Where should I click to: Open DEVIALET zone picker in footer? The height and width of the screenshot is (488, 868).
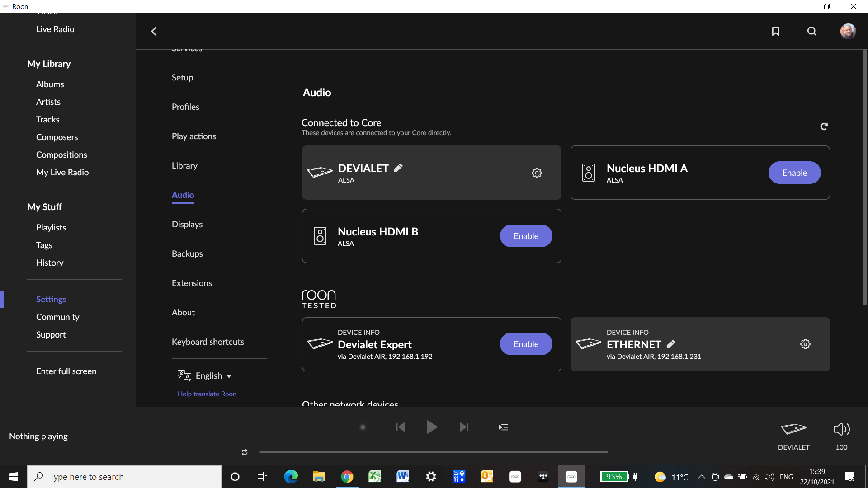pos(794,436)
